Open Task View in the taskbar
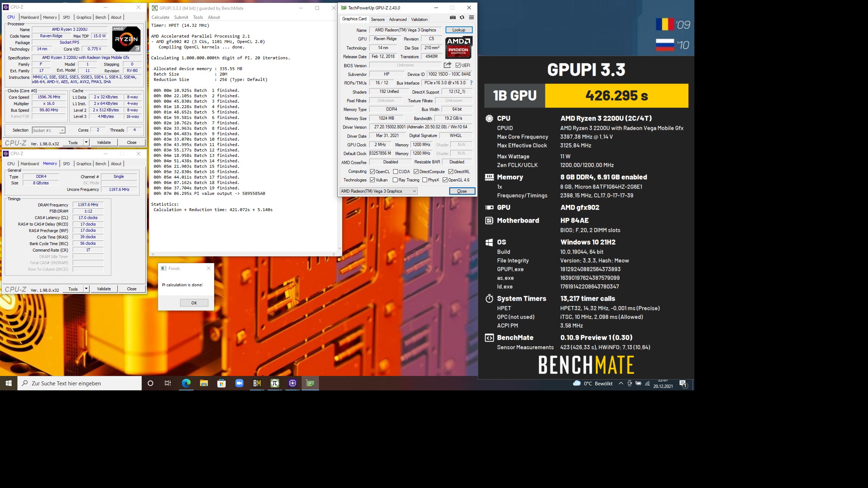 168,383
